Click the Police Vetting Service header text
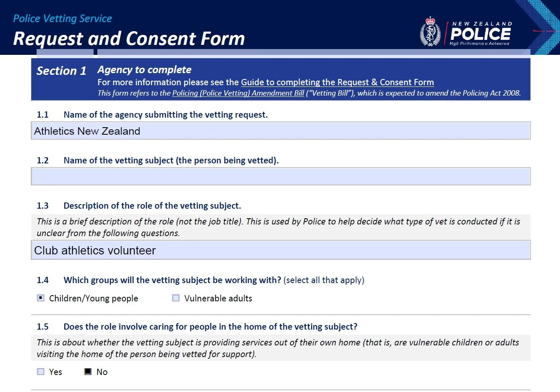Image resolution: width=560 pixels, height=392 pixels. [x=62, y=19]
